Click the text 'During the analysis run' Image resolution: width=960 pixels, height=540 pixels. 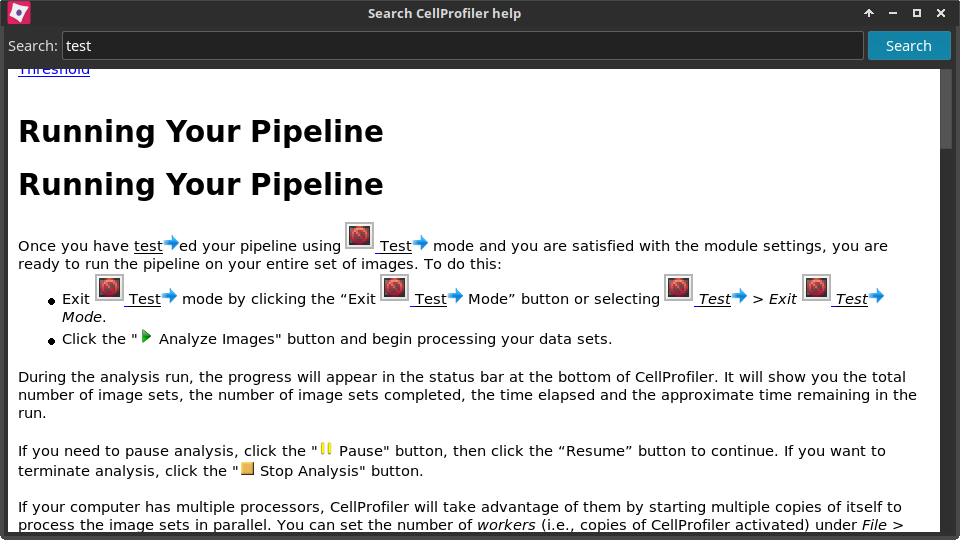pos(106,377)
